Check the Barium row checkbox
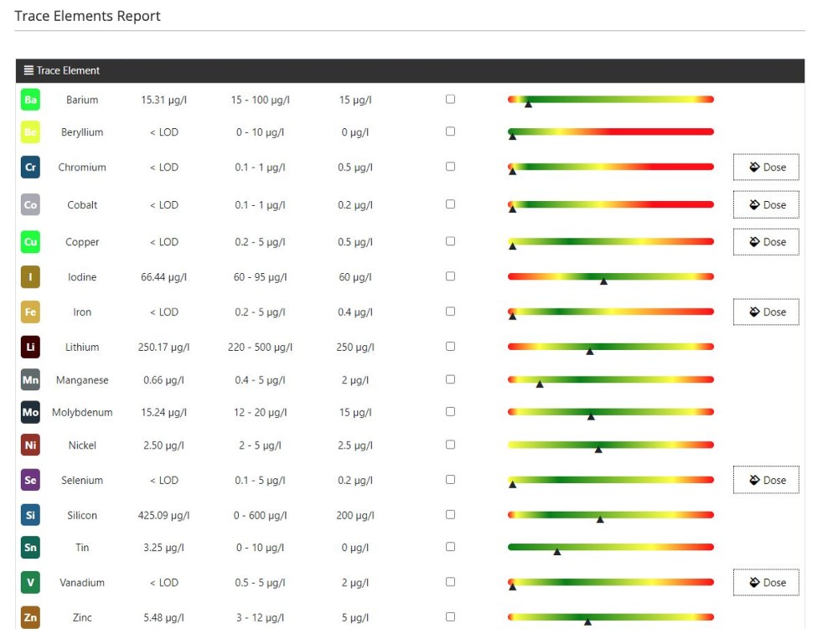 coord(450,99)
